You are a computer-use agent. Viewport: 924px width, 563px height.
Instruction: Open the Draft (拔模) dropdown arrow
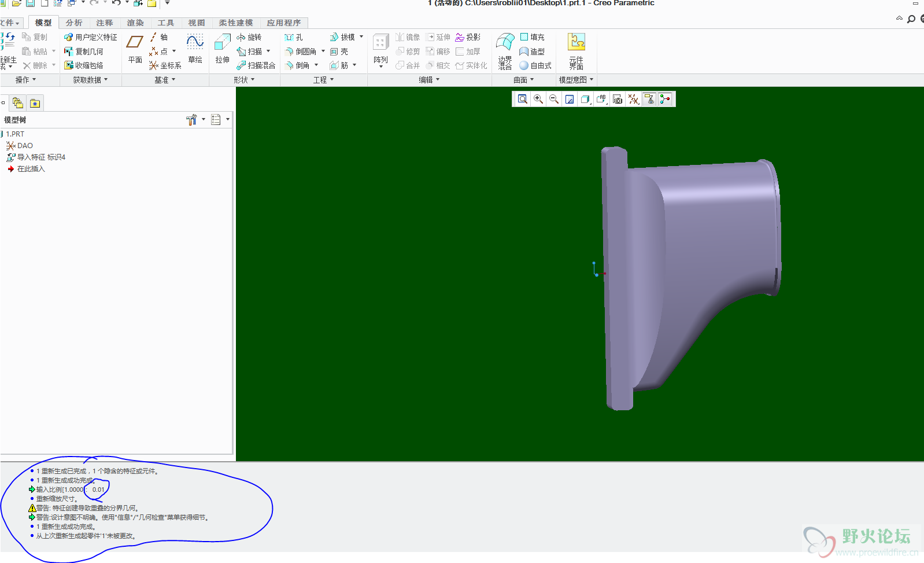click(361, 37)
